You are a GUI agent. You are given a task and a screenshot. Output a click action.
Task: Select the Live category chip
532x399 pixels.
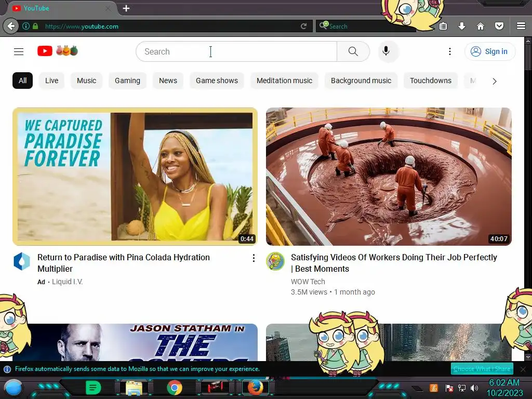pos(51,81)
